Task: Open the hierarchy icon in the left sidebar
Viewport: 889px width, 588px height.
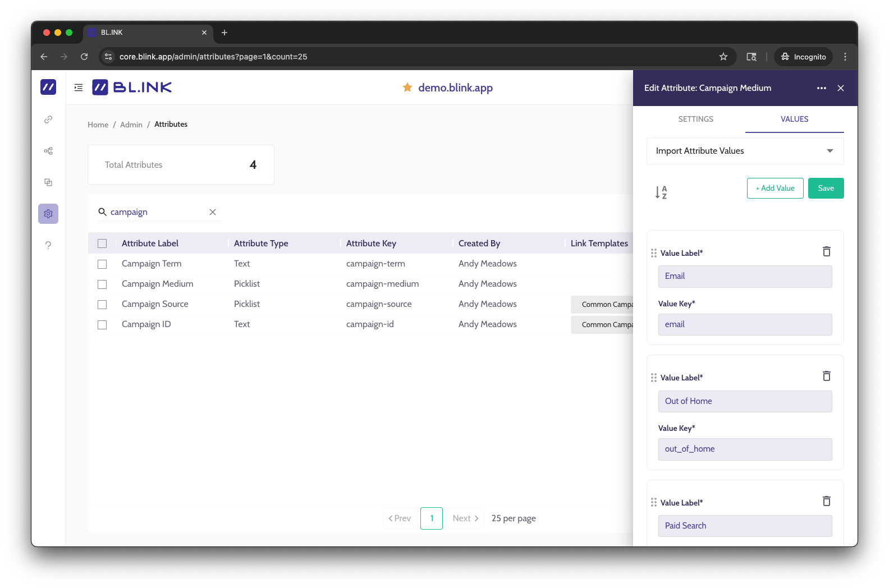Action: coord(48,151)
